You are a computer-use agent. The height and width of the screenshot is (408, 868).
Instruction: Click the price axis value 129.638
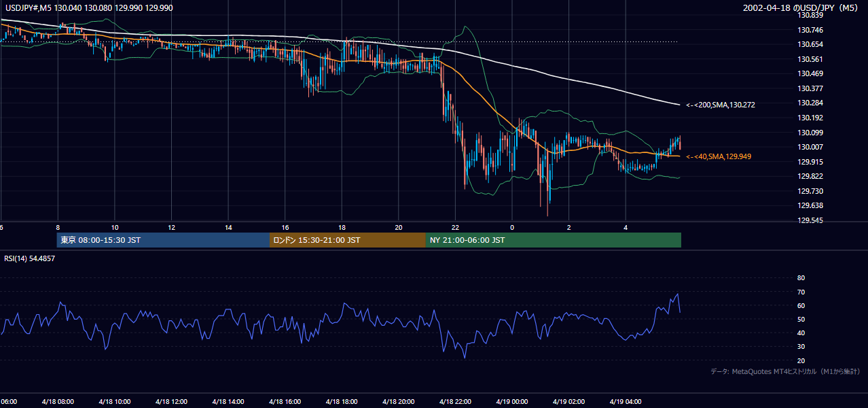810,205
